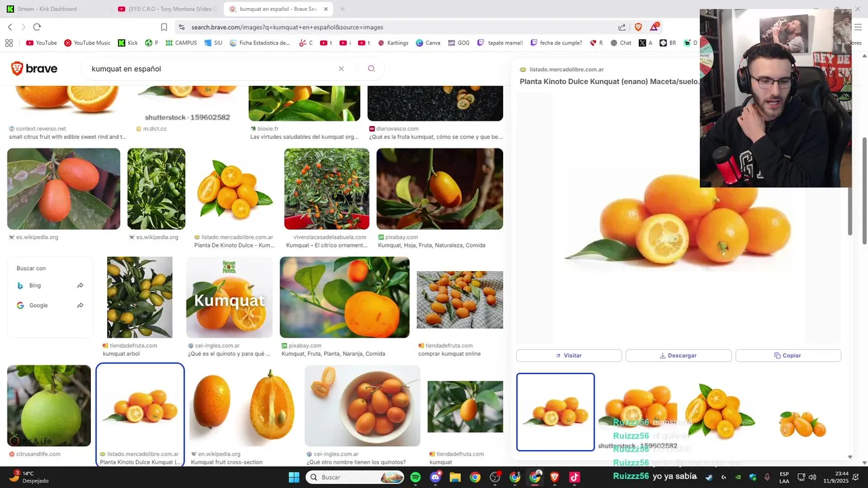Open the 'kumquat arbol' tiendadefruta image
Image resolution: width=868 pixels, height=488 pixels.
coord(140,297)
